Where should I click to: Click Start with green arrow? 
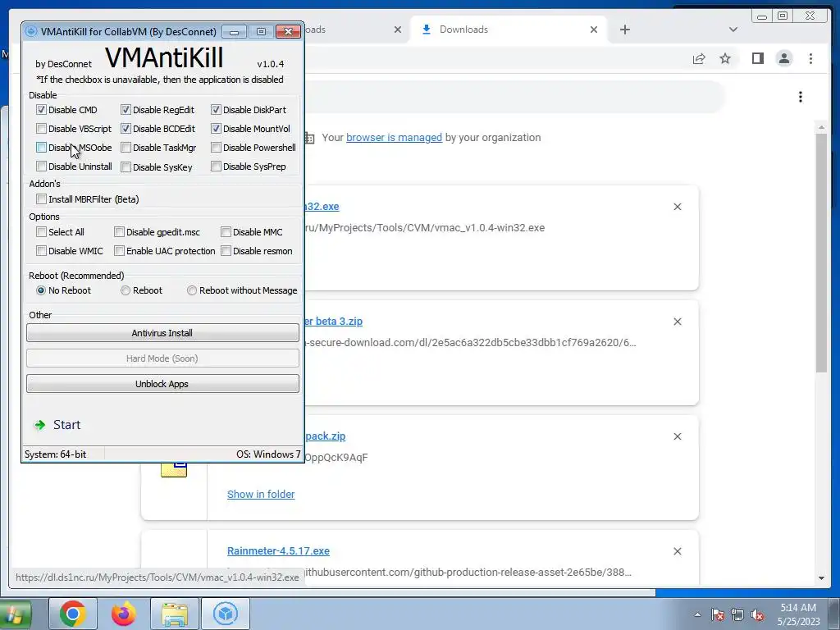(58, 425)
